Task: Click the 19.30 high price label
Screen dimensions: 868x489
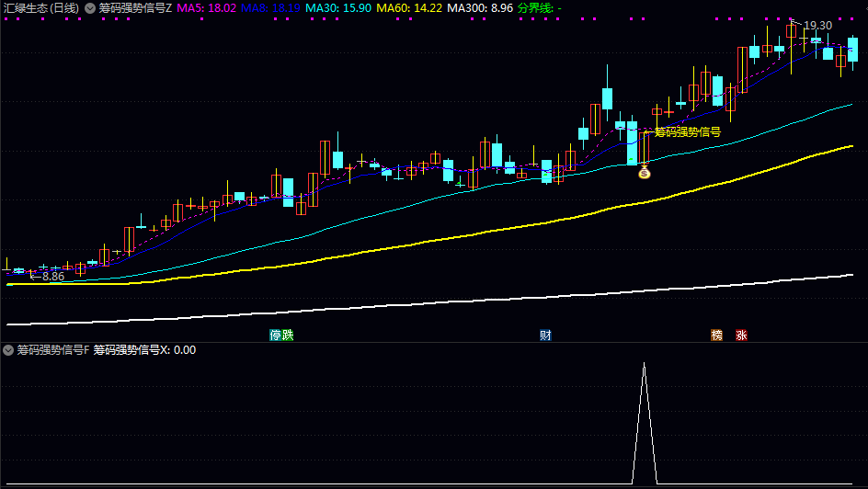Action: coord(817,26)
